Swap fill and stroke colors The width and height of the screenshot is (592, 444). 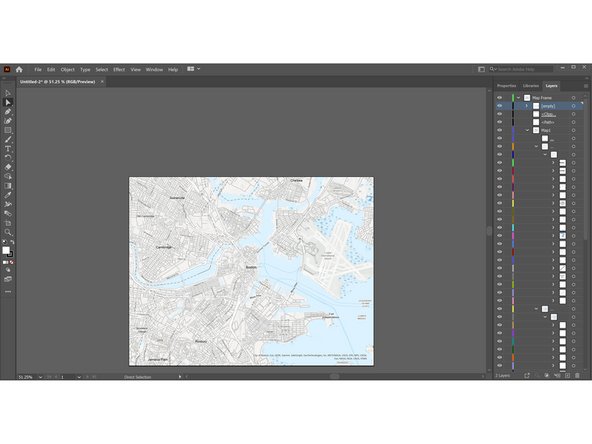12,242
